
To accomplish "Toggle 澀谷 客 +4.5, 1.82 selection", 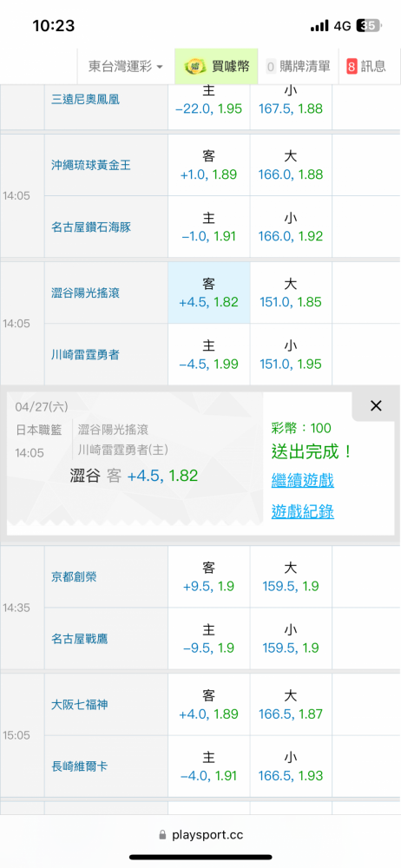I will (209, 293).
